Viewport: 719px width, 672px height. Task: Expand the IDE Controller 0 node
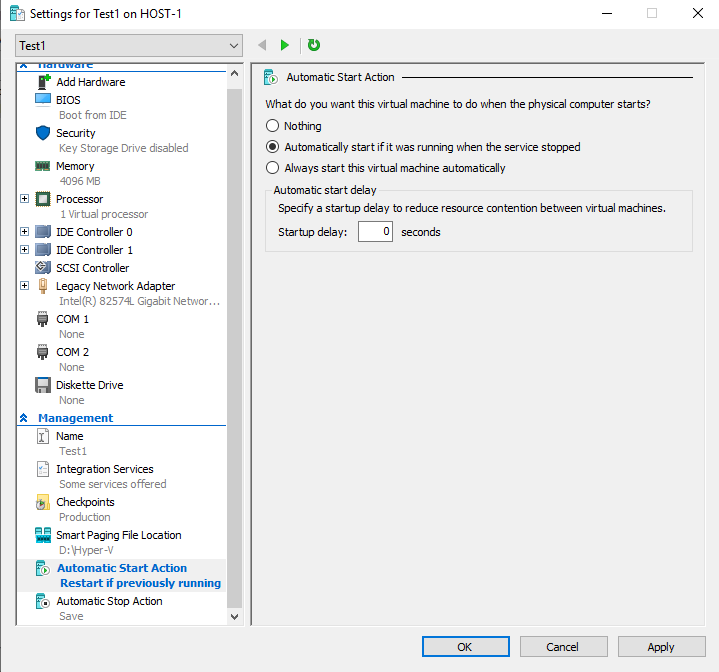click(25, 231)
